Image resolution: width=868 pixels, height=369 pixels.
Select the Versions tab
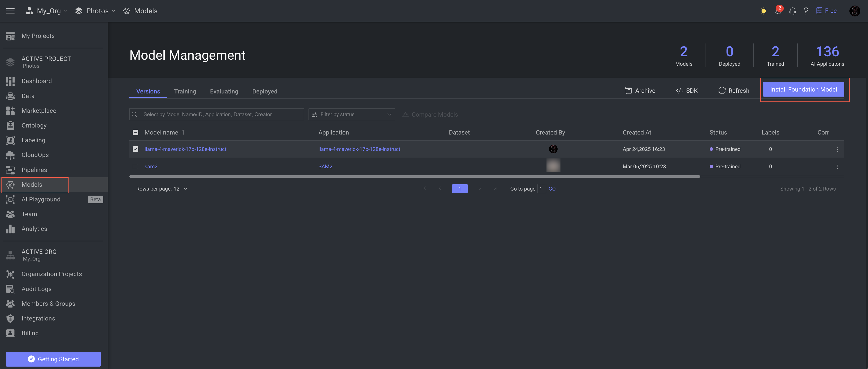tap(148, 91)
